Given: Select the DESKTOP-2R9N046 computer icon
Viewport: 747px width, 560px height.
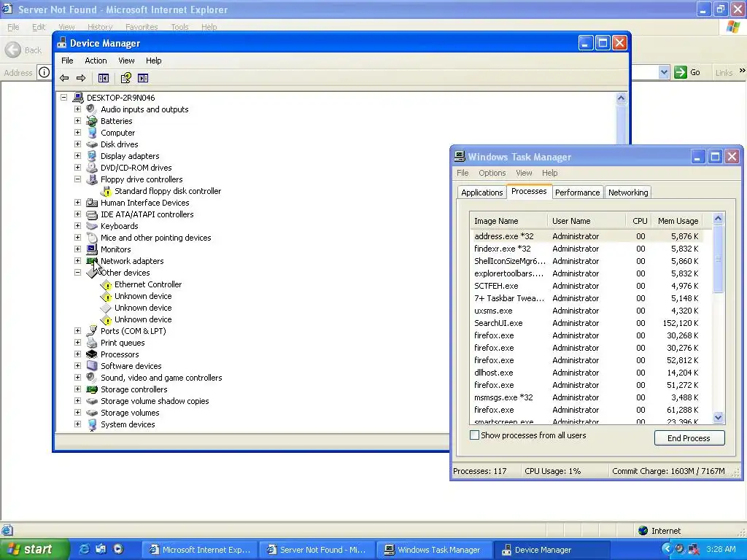Looking at the screenshot, I should click(x=78, y=98).
